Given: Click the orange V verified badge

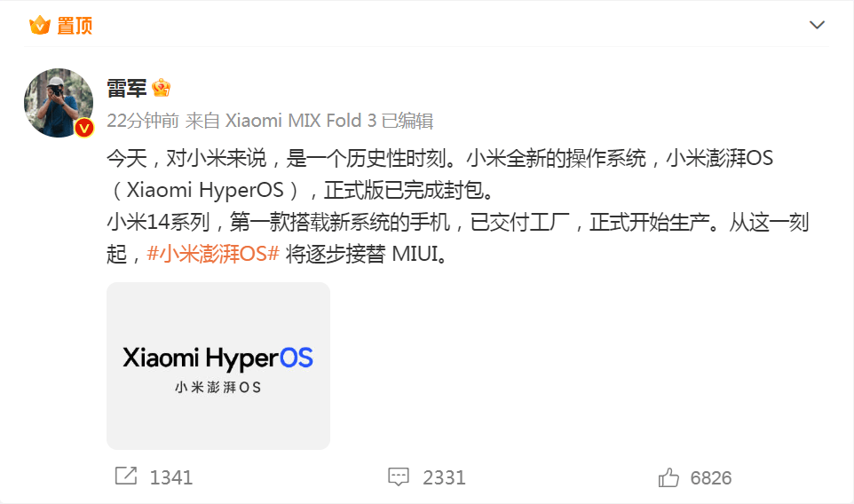Looking at the screenshot, I should point(83,128).
